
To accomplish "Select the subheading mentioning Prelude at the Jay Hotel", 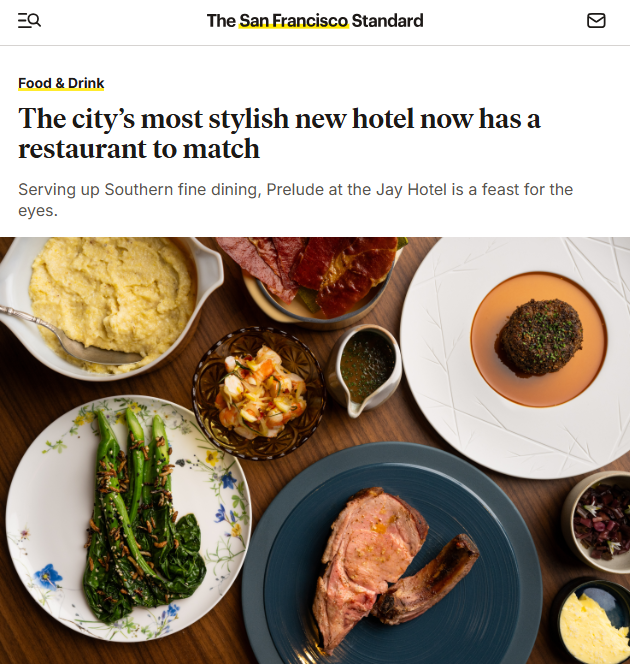I will pyautogui.click(x=295, y=200).
